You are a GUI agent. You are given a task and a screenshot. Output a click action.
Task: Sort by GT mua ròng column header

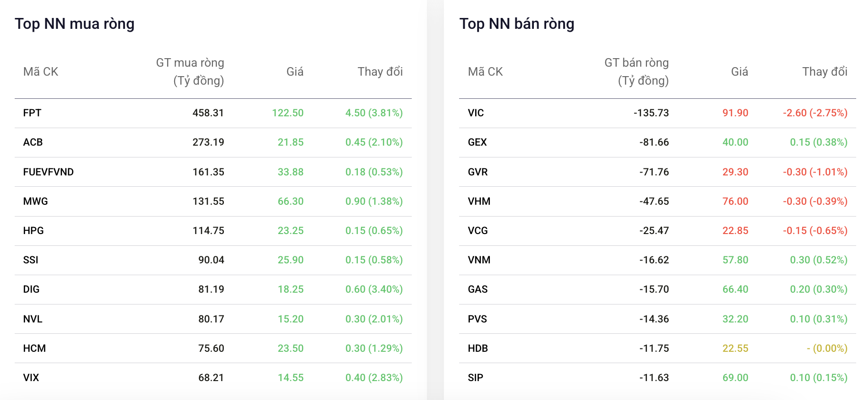click(x=190, y=71)
